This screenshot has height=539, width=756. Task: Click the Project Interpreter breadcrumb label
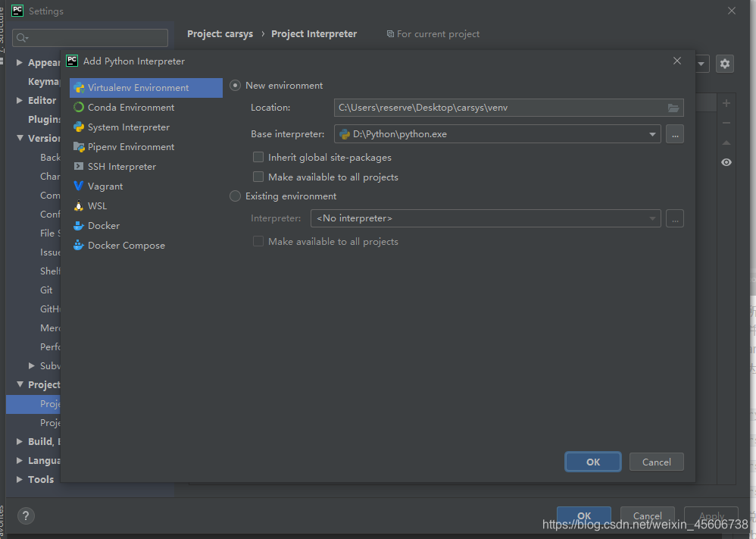click(314, 34)
